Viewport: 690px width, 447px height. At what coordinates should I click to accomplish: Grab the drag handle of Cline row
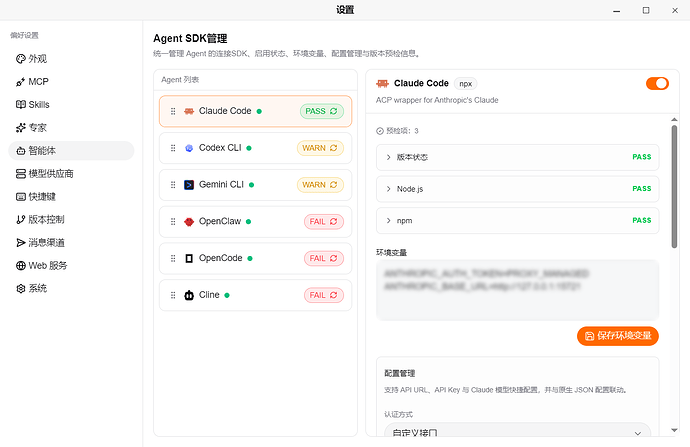click(173, 295)
